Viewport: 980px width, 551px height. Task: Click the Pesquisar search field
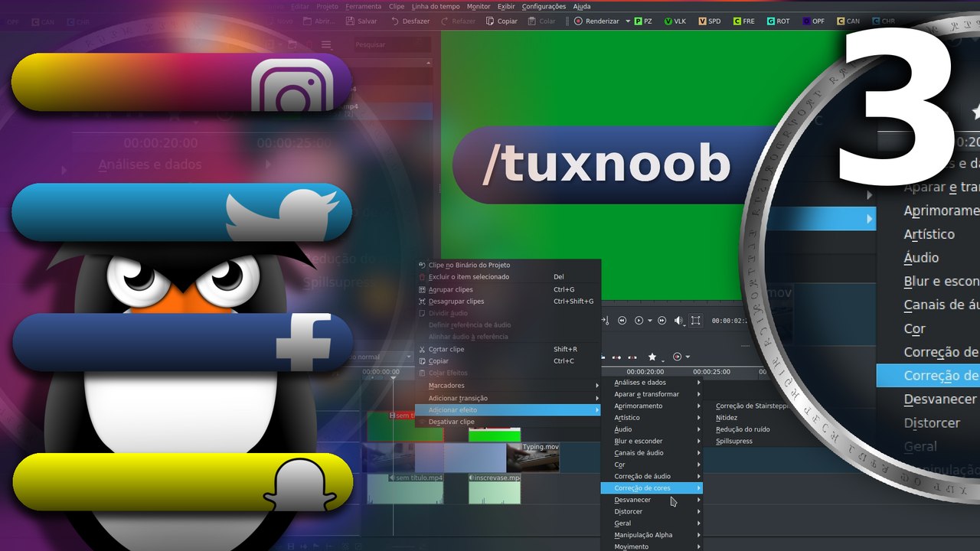coord(391,45)
